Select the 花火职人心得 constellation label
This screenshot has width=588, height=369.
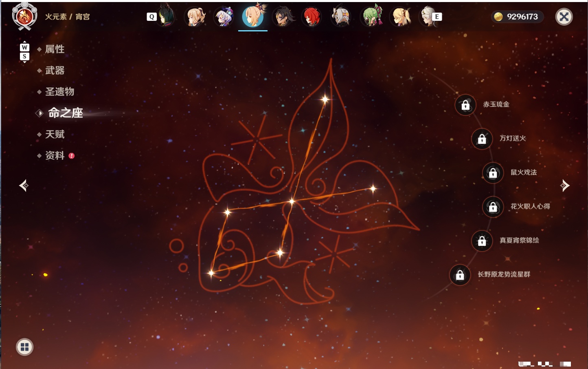point(530,206)
